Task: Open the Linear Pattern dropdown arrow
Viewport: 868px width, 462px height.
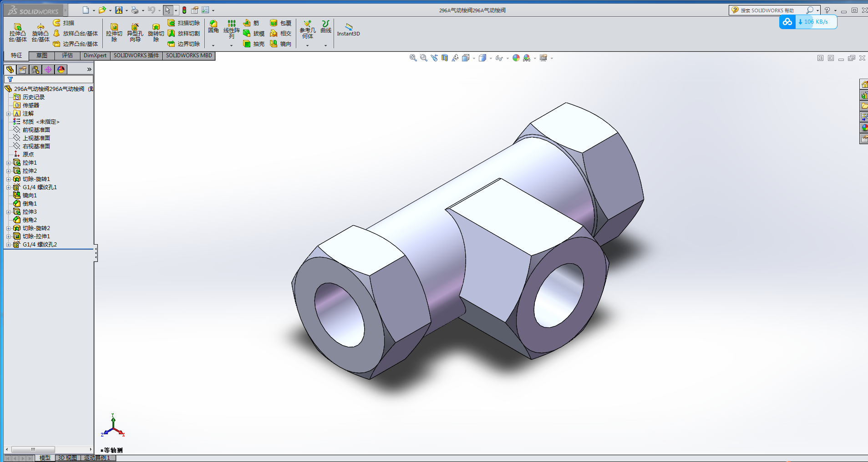Action: pos(231,45)
